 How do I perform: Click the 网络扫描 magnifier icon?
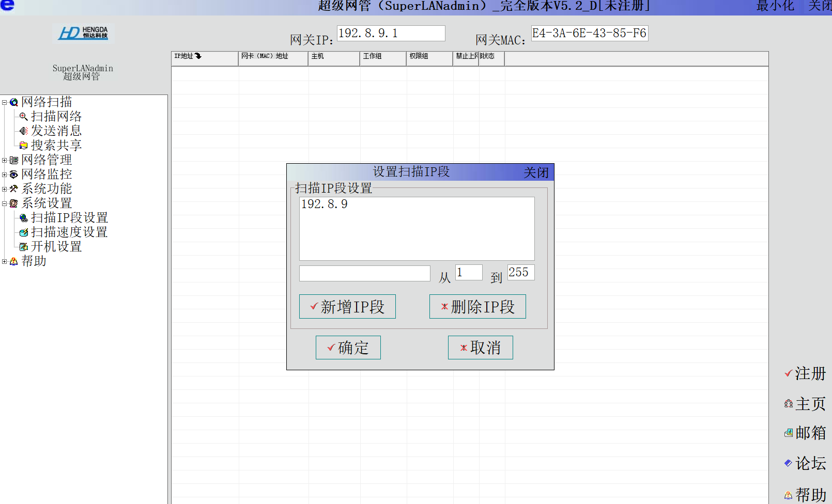[14, 102]
